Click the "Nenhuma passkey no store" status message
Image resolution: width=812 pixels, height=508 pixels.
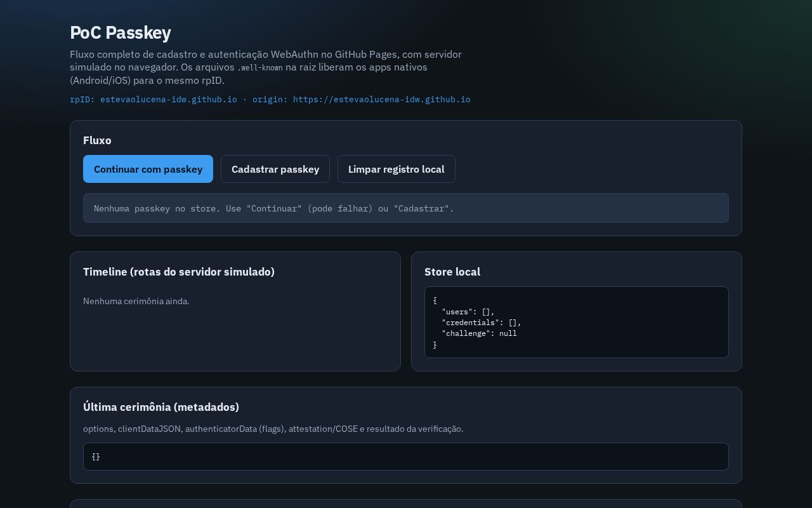pyautogui.click(x=406, y=208)
